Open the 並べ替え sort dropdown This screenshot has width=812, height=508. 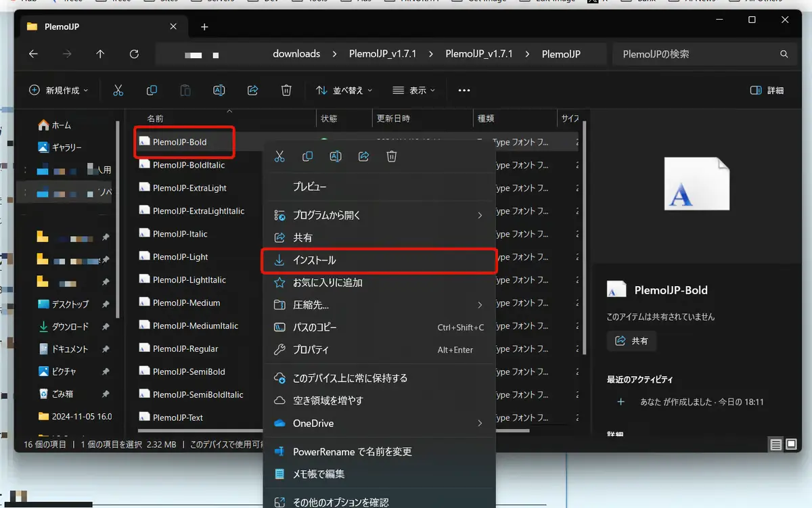pos(344,89)
